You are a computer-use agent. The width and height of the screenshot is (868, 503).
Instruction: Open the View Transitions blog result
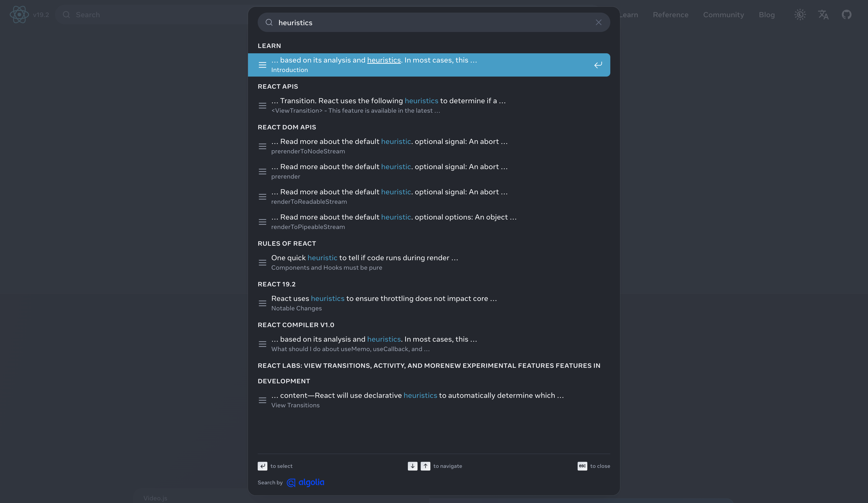(417, 400)
